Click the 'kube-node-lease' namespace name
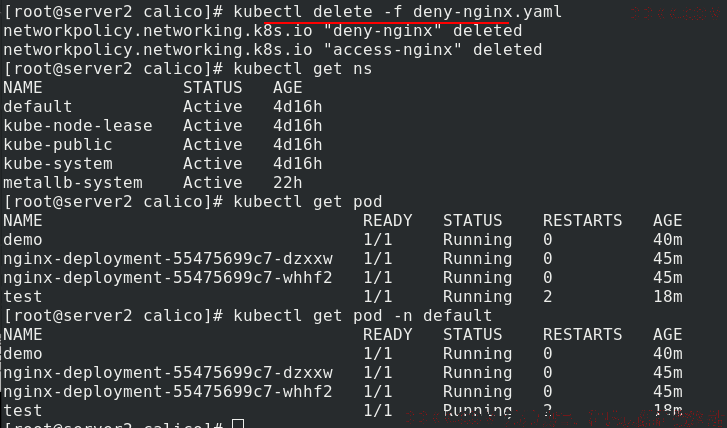This screenshot has width=727, height=428. point(78,126)
